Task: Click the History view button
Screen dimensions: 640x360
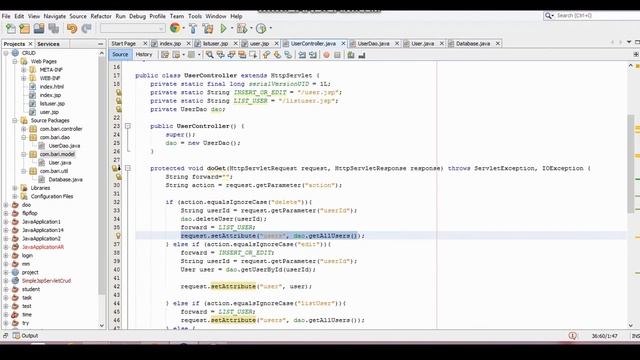Action: point(144,54)
